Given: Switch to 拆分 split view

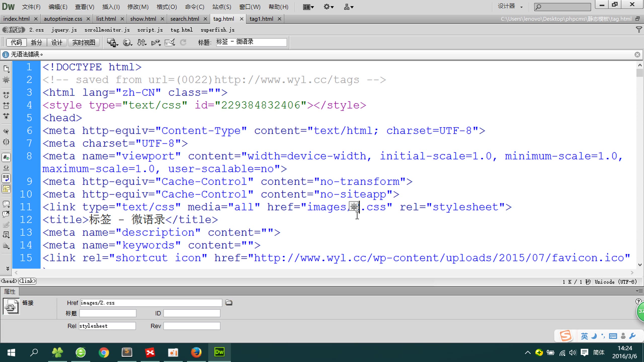Looking at the screenshot, I should coord(36,42).
